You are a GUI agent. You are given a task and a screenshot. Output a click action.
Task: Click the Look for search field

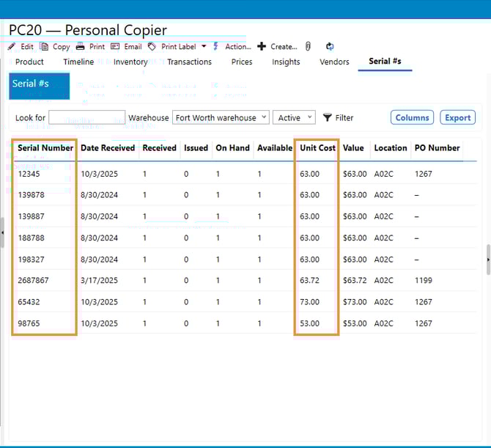(86, 117)
